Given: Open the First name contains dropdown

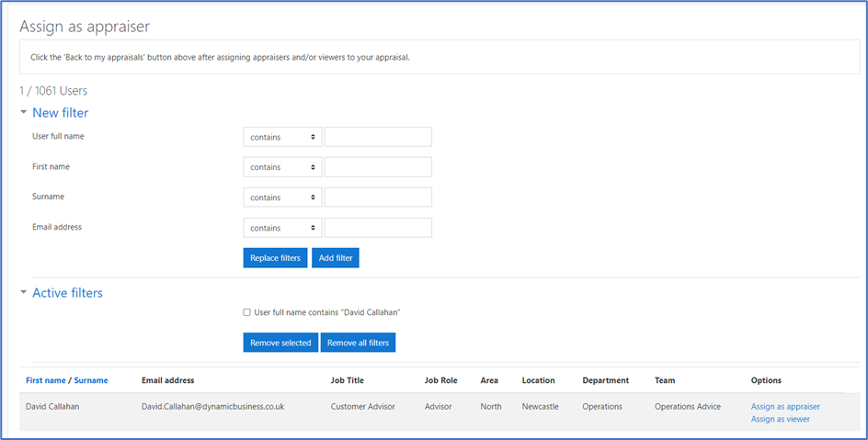Looking at the screenshot, I should [x=282, y=167].
